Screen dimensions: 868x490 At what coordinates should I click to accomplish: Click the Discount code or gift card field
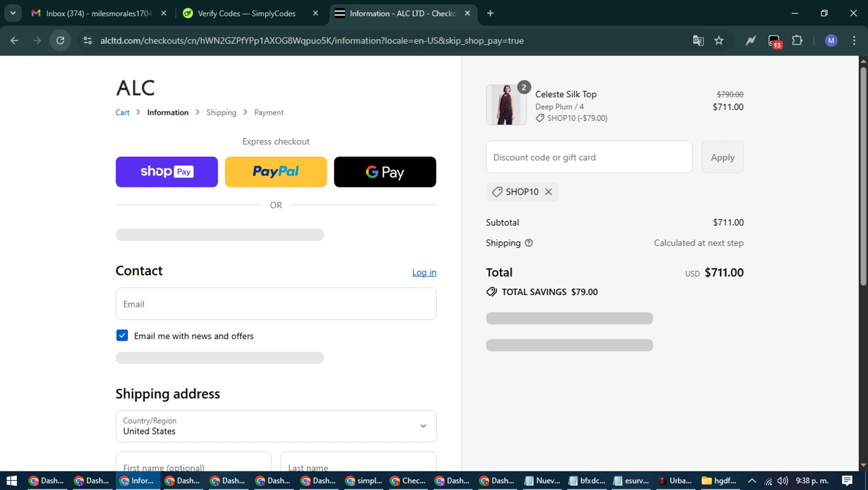pos(589,157)
